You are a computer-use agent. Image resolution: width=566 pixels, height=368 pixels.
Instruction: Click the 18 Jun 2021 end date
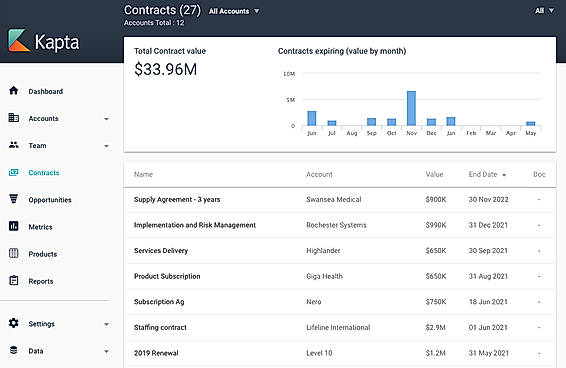(x=488, y=302)
